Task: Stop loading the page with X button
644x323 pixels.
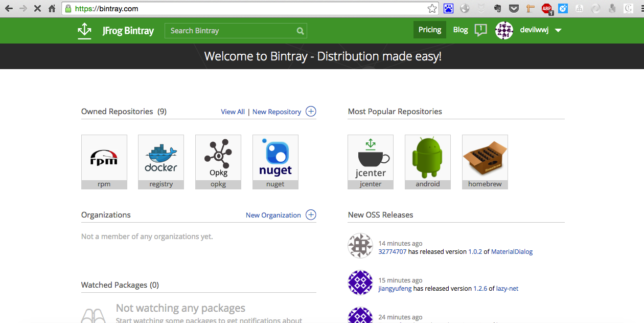Action: (37, 8)
